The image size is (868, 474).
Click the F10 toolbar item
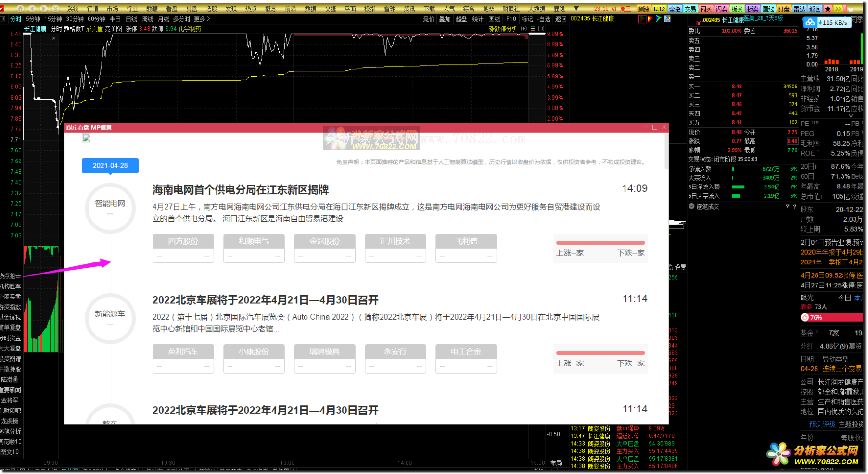tap(511, 19)
